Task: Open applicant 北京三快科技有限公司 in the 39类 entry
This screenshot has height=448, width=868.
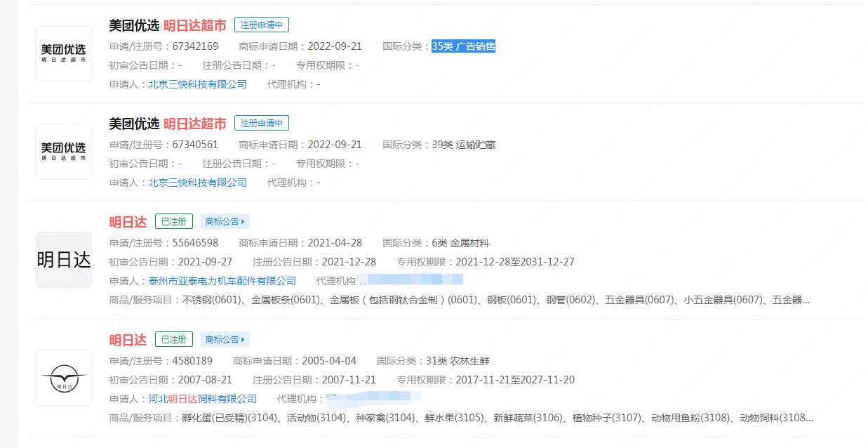Action: click(197, 183)
